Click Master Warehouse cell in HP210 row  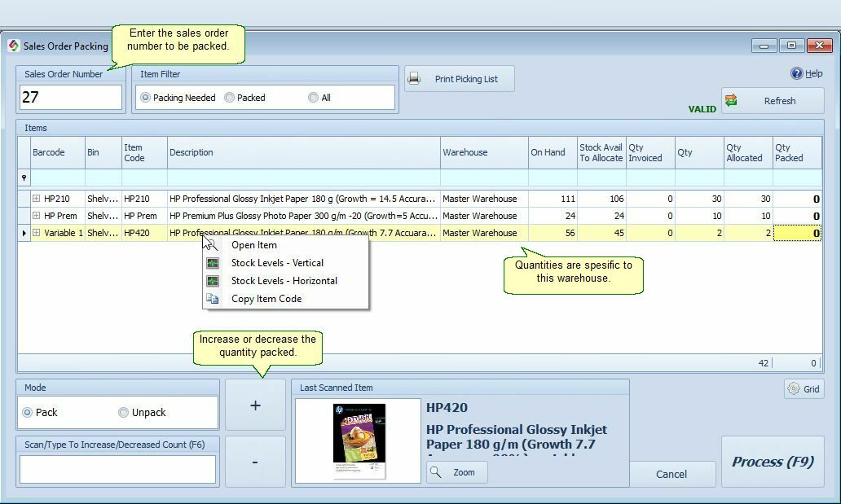click(x=484, y=199)
